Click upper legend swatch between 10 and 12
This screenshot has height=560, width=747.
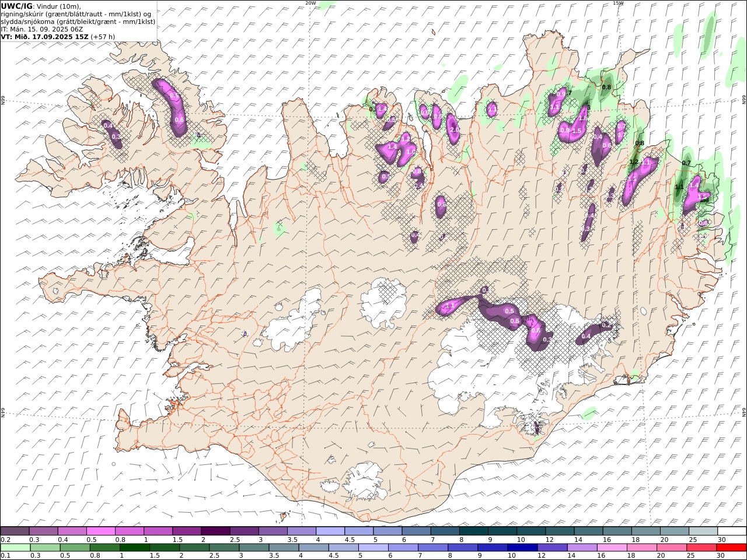(532, 531)
